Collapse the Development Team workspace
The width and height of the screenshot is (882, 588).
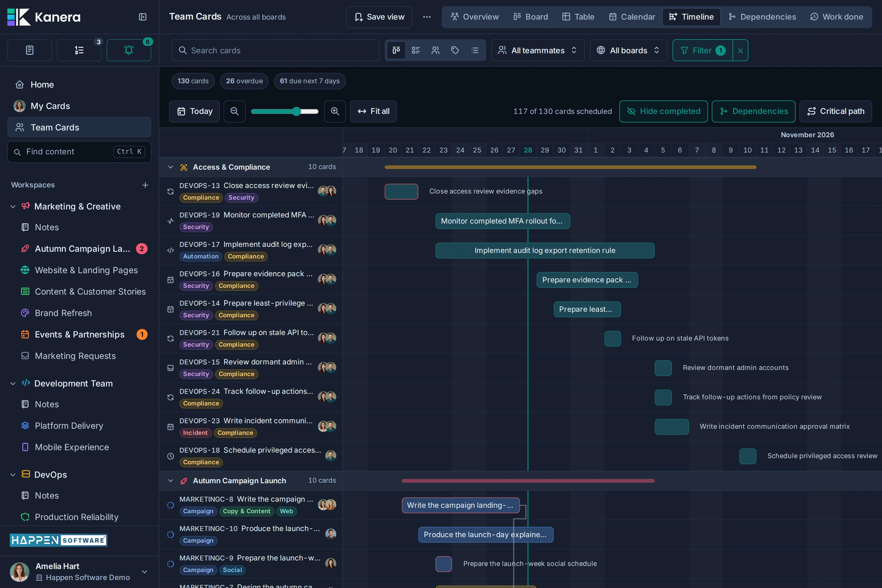pyautogui.click(x=13, y=384)
